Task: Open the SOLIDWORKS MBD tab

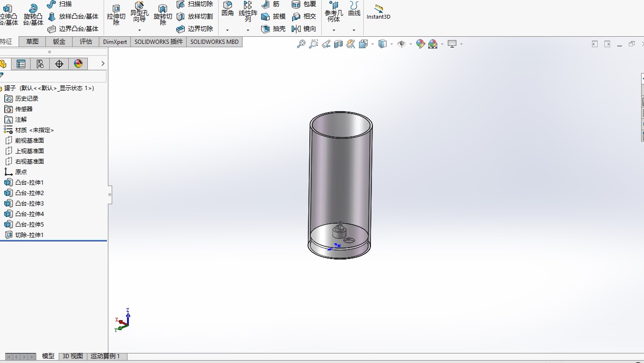Action: pos(214,41)
